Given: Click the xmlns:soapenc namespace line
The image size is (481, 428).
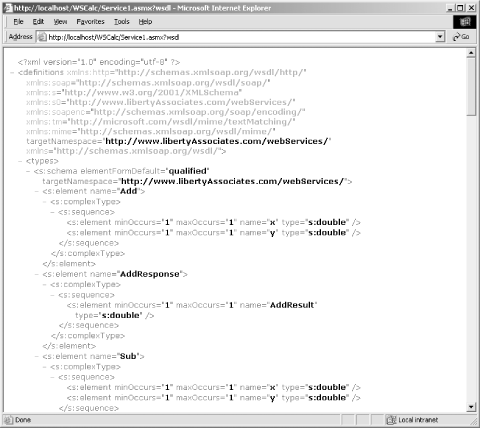Looking at the screenshot, I should tap(166, 112).
